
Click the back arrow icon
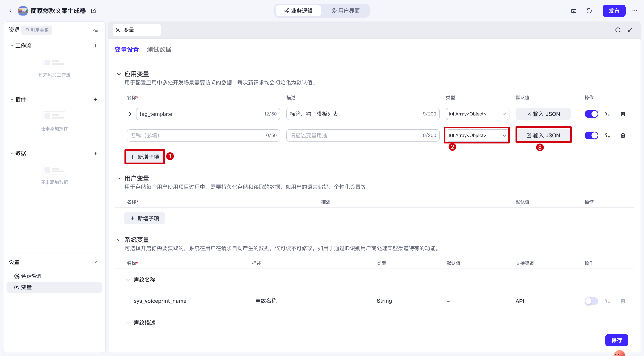click(x=11, y=11)
